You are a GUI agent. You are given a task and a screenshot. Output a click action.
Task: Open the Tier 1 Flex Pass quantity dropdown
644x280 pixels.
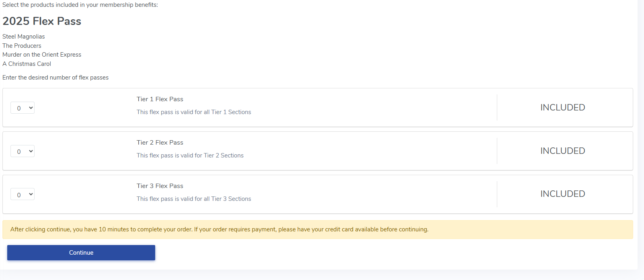click(x=23, y=108)
